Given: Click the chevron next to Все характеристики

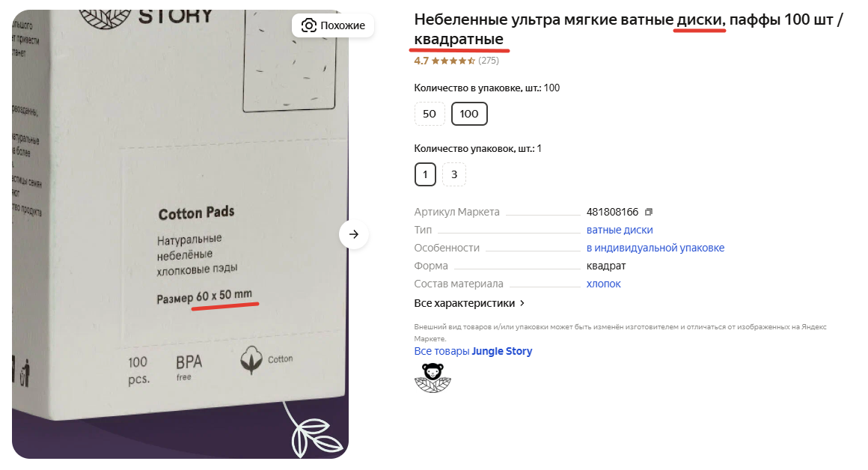Looking at the screenshot, I should tap(522, 303).
